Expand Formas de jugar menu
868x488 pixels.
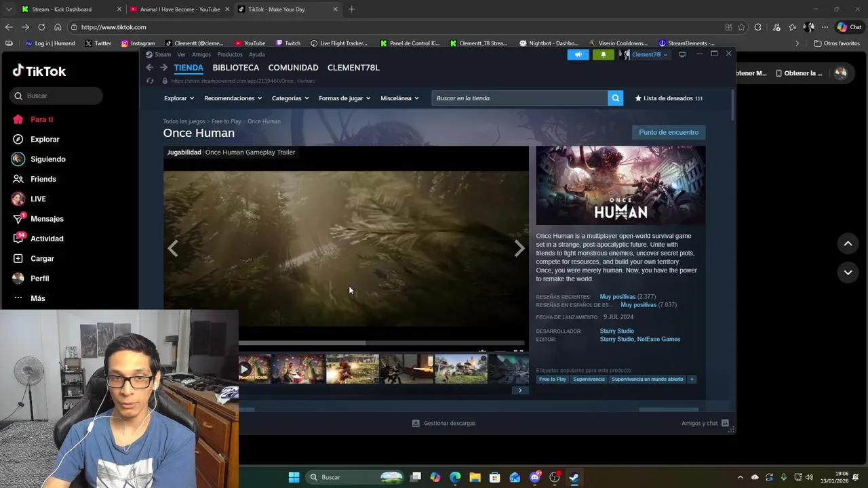pos(344,98)
